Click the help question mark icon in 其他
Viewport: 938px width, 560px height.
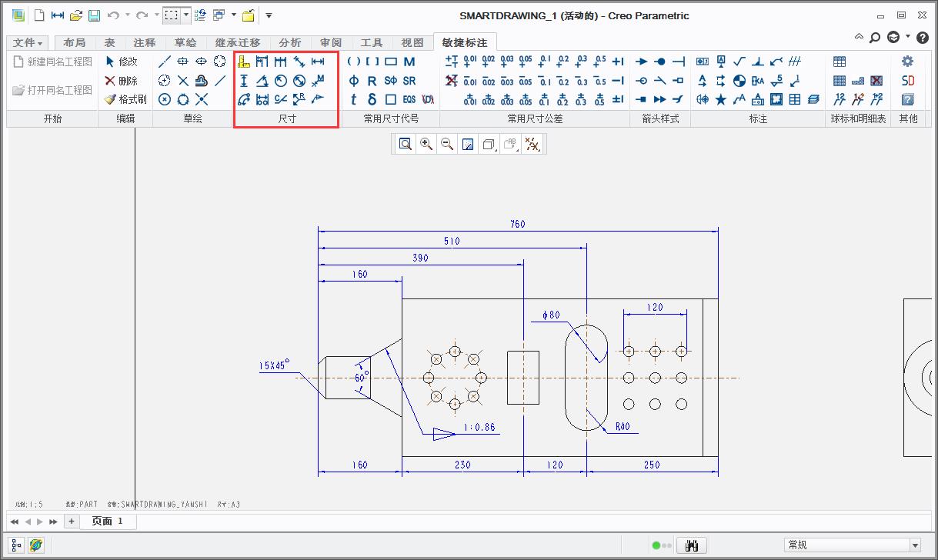tap(907, 99)
